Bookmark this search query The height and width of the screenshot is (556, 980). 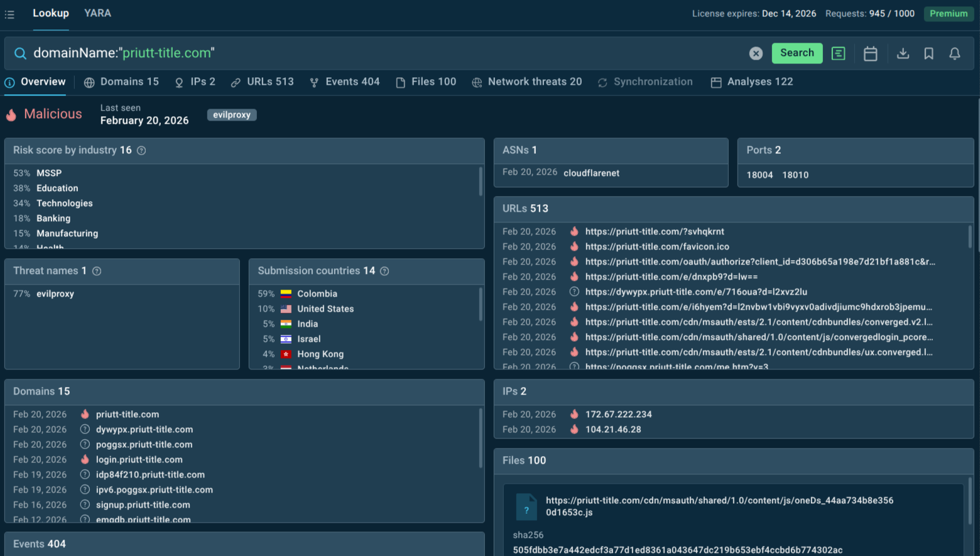click(928, 53)
